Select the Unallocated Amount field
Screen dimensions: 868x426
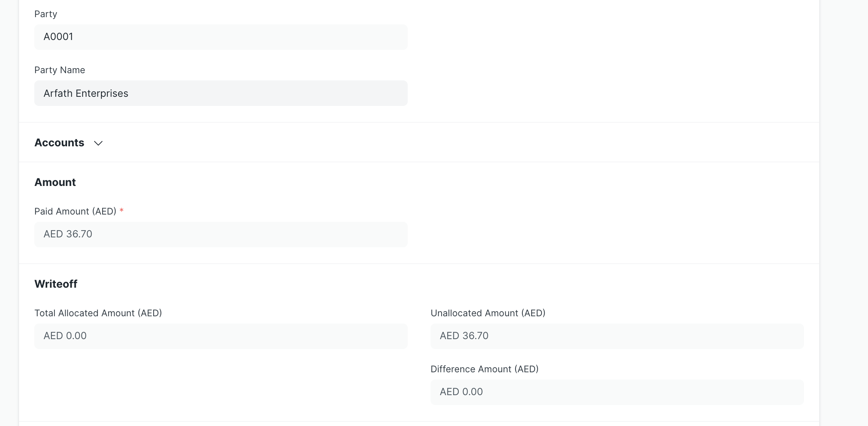[x=617, y=336]
